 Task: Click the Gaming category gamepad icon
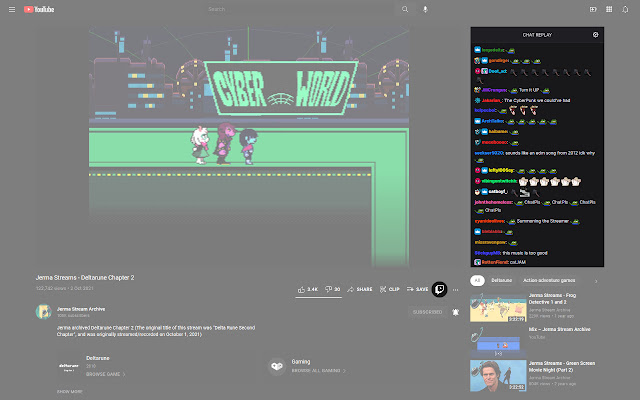click(x=277, y=366)
